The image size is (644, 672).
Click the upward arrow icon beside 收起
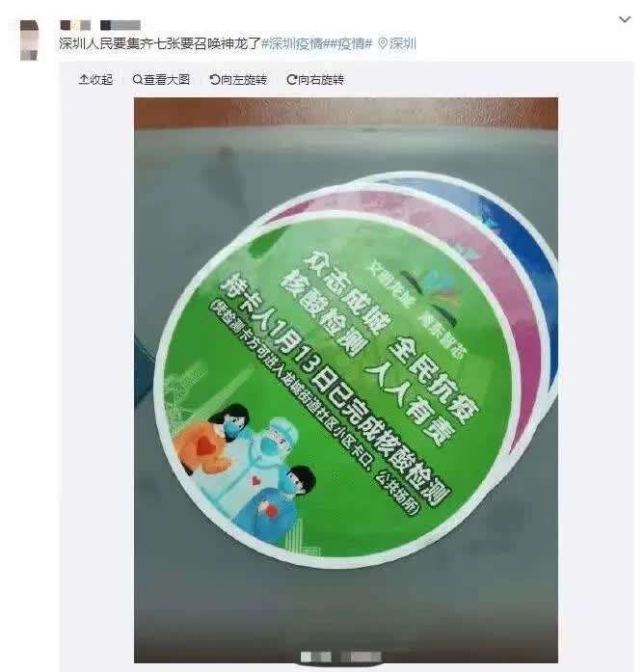(84, 80)
